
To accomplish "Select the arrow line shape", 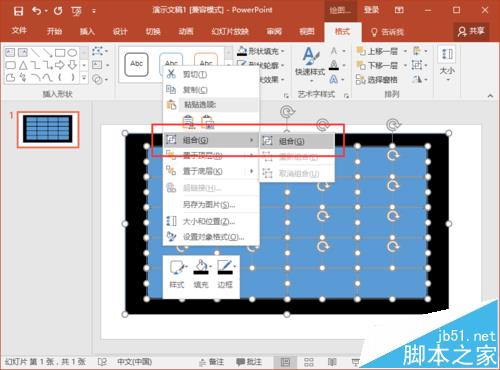I will pyautogui.click(x=47, y=53).
